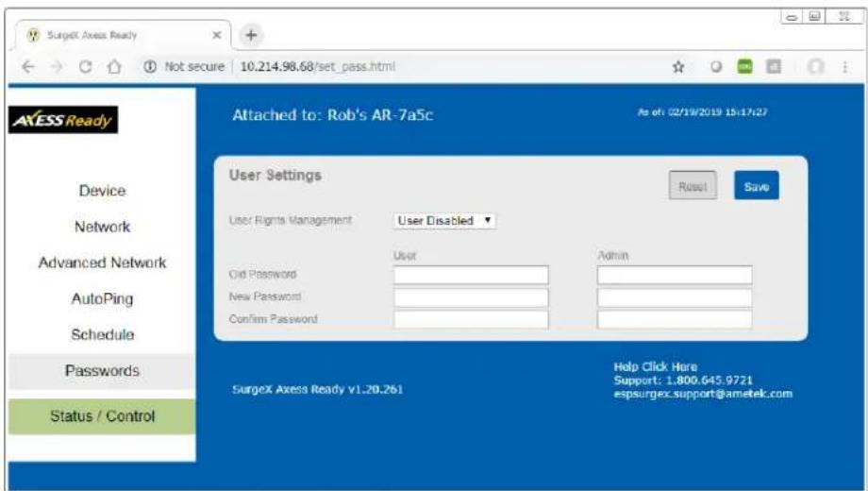Click the green extension icon in toolbar

point(745,66)
